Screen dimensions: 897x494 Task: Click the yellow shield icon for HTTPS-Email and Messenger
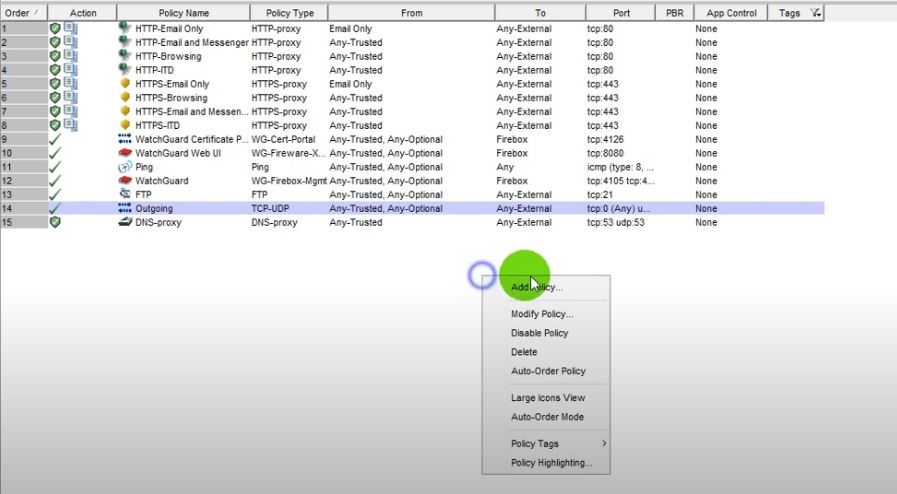[x=125, y=111]
